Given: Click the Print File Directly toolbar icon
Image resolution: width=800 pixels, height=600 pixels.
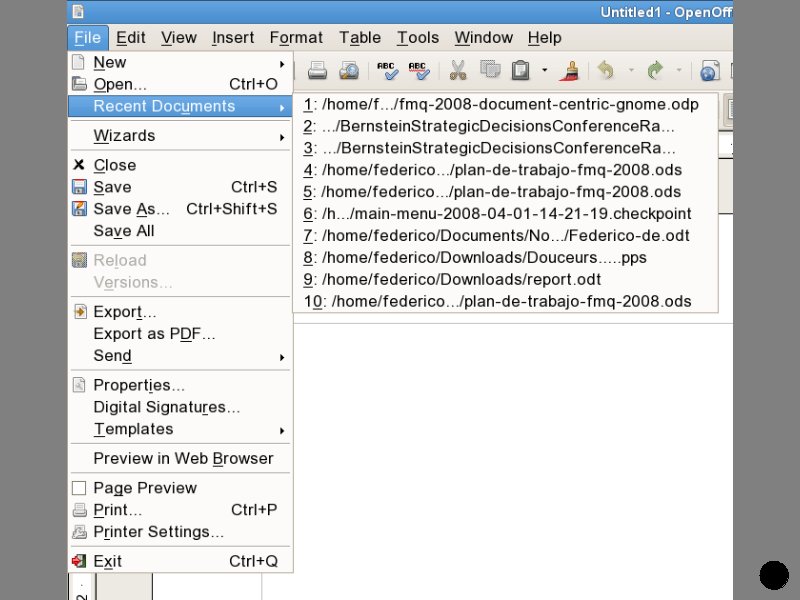Looking at the screenshot, I should pos(317,71).
